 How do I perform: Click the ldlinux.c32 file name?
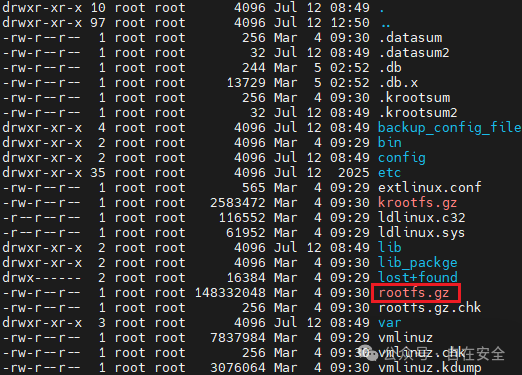[x=422, y=218]
